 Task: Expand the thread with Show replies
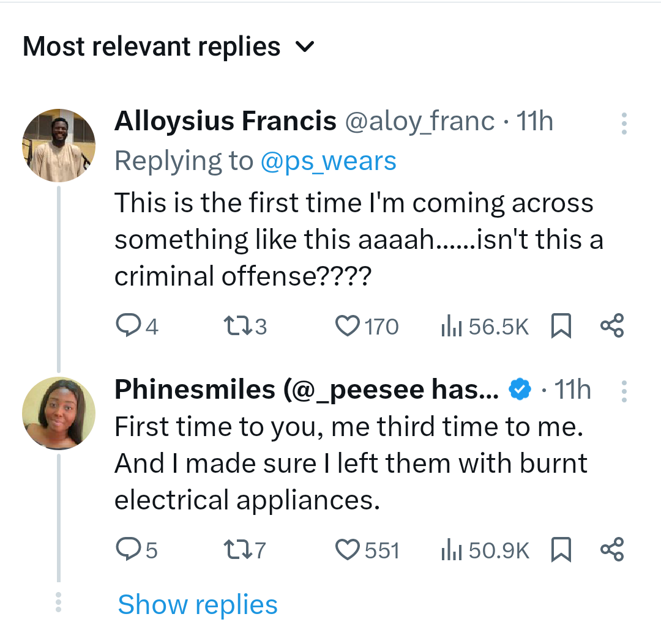pyautogui.click(x=198, y=604)
